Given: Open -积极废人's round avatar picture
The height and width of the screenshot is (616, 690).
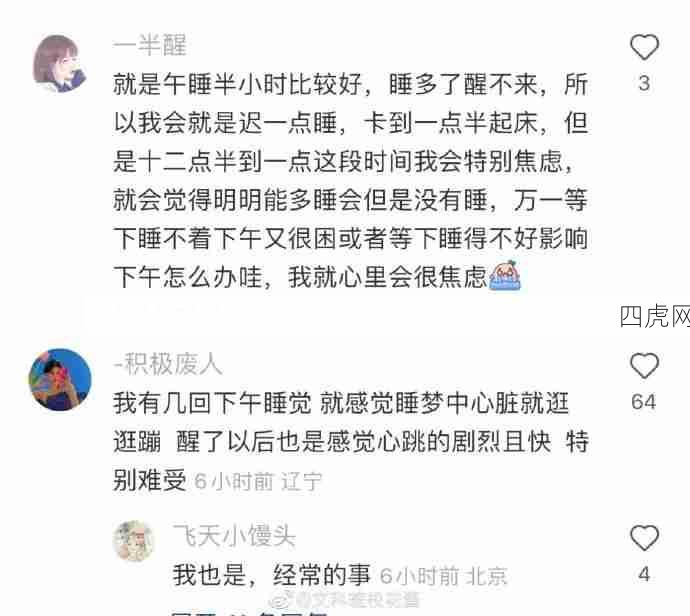Looking at the screenshot, I should (x=60, y=379).
